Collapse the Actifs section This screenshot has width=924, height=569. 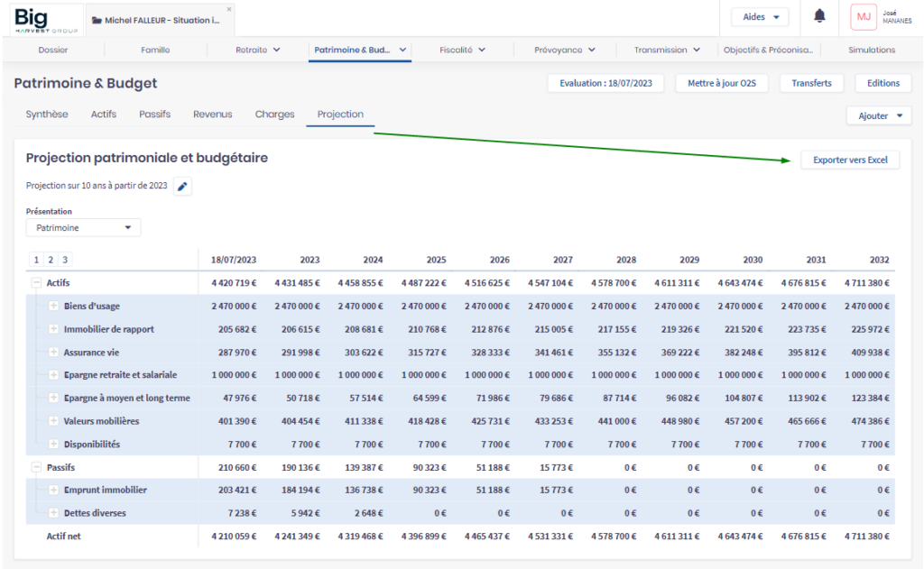coord(36,283)
